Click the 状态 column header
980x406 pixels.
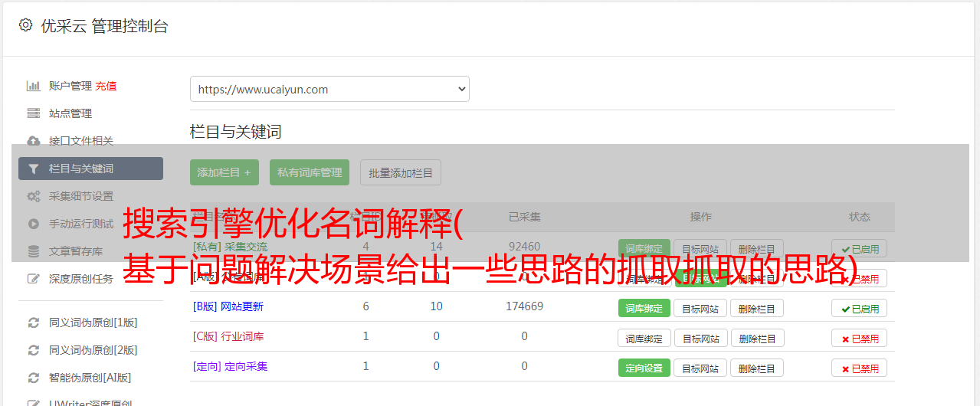coord(859,217)
